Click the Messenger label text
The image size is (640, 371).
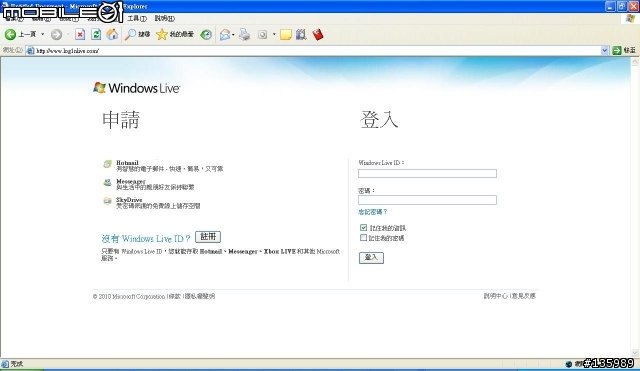click(x=131, y=181)
